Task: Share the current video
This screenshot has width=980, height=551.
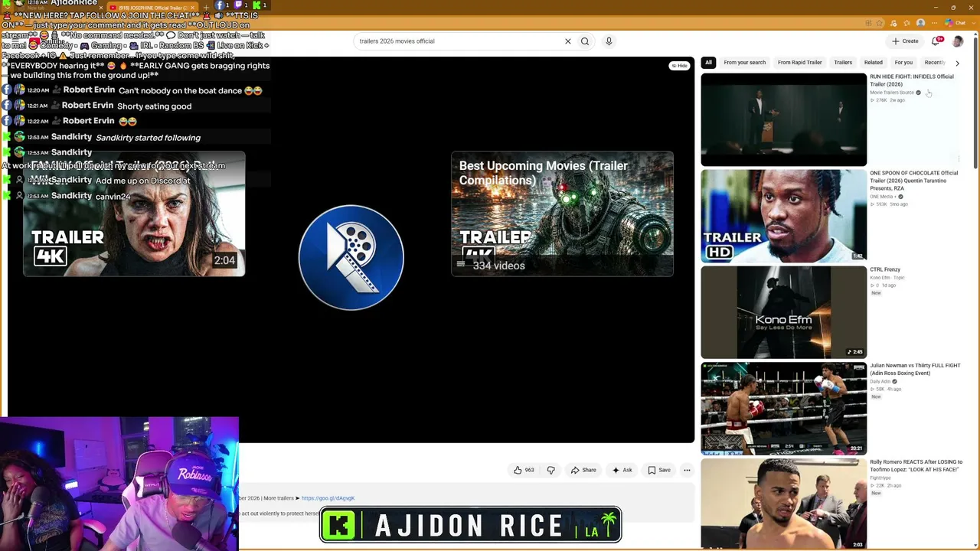Action: pos(583,470)
